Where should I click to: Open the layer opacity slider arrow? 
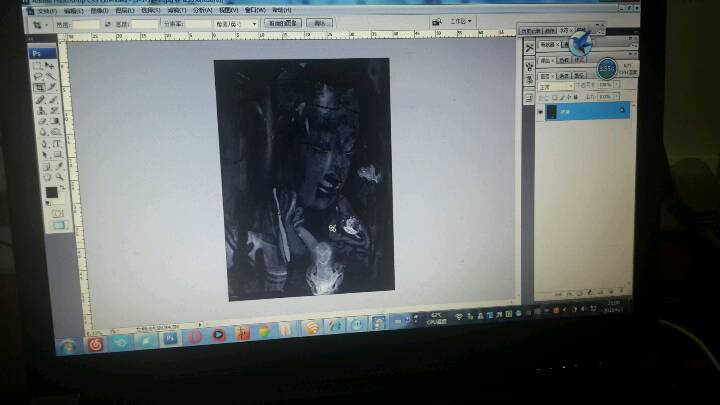pos(616,84)
